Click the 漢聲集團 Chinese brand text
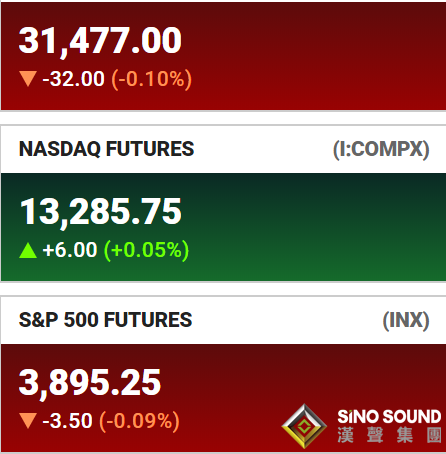The height and width of the screenshot is (454, 446). tap(390, 435)
